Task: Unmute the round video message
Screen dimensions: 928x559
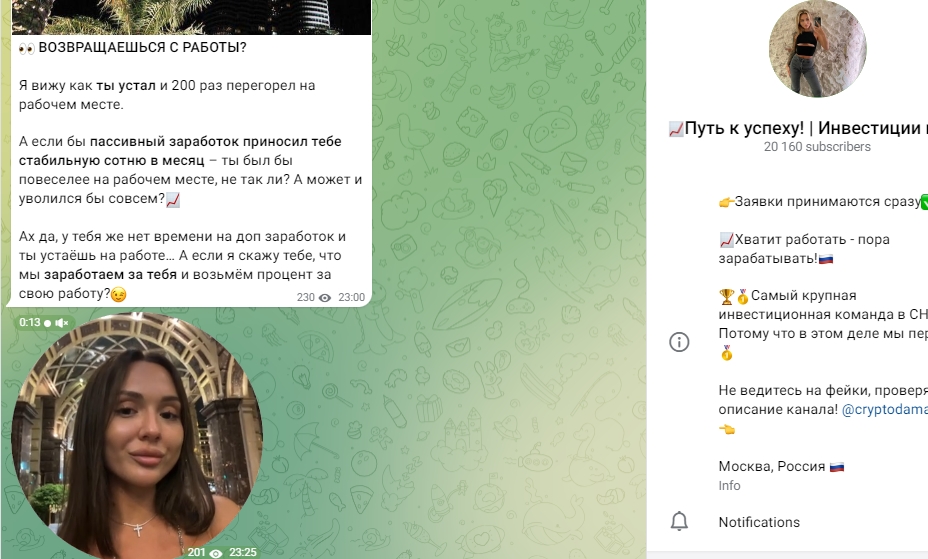Action: click(x=62, y=323)
